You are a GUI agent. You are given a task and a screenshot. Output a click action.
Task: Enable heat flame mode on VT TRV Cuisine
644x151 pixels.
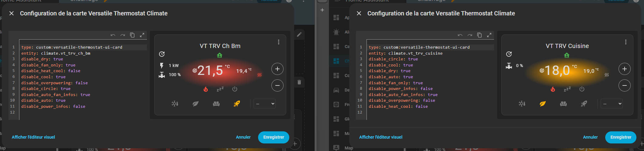pyautogui.click(x=553, y=89)
